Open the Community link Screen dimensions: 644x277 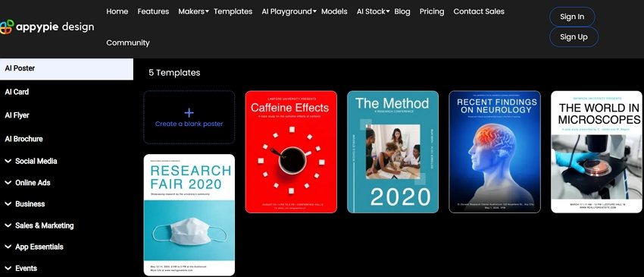[x=128, y=42]
